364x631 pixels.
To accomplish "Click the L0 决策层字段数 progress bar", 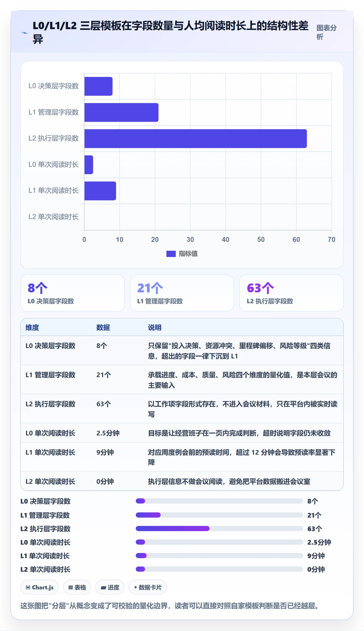I will 219,501.
